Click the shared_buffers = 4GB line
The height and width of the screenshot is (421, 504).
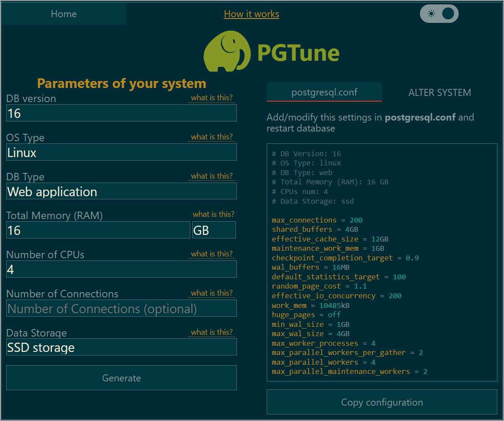pos(315,229)
